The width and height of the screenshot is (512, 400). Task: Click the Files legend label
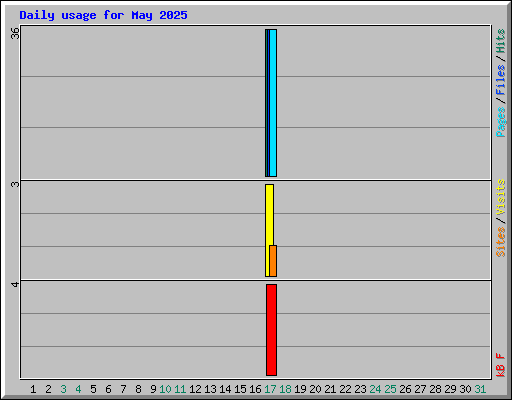click(501, 80)
